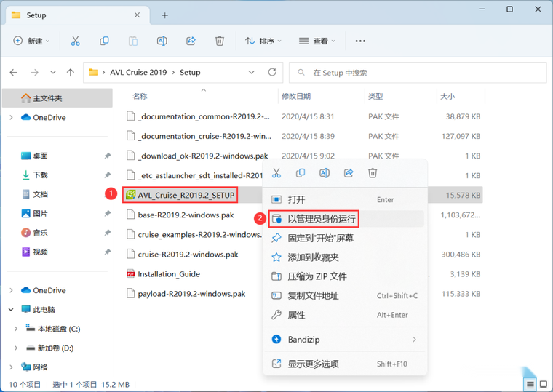Go back with the left arrow
The width and height of the screenshot is (553, 392).
pyautogui.click(x=13, y=73)
